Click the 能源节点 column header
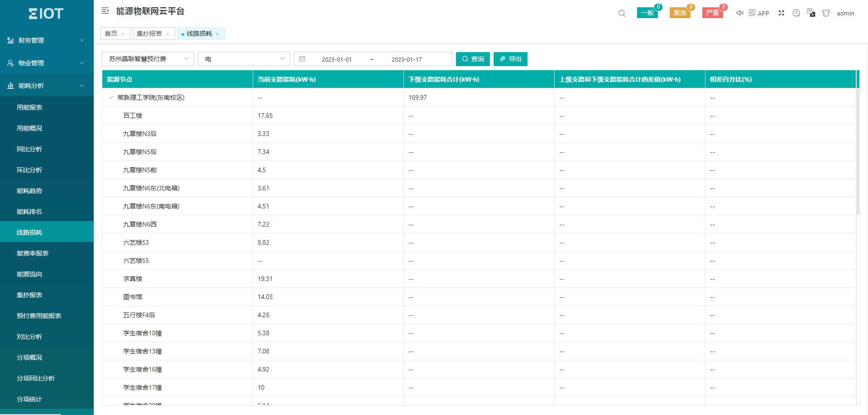 coord(177,79)
